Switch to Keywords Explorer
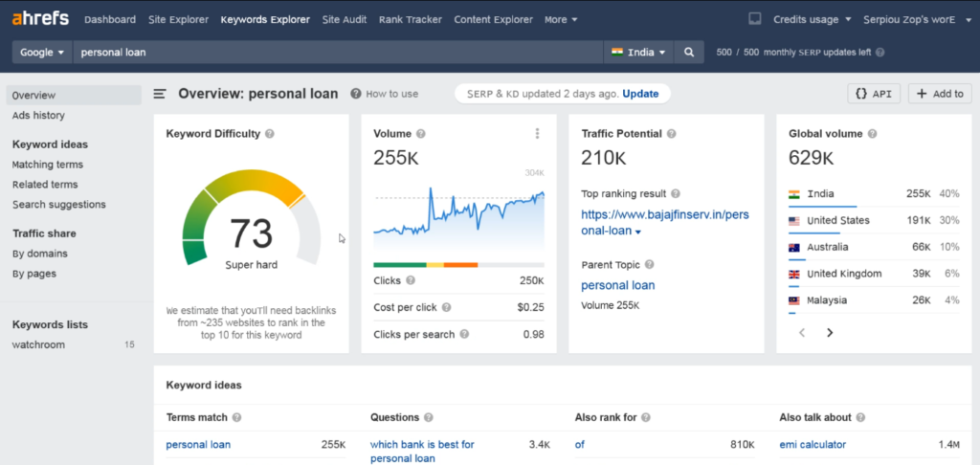 (x=265, y=19)
